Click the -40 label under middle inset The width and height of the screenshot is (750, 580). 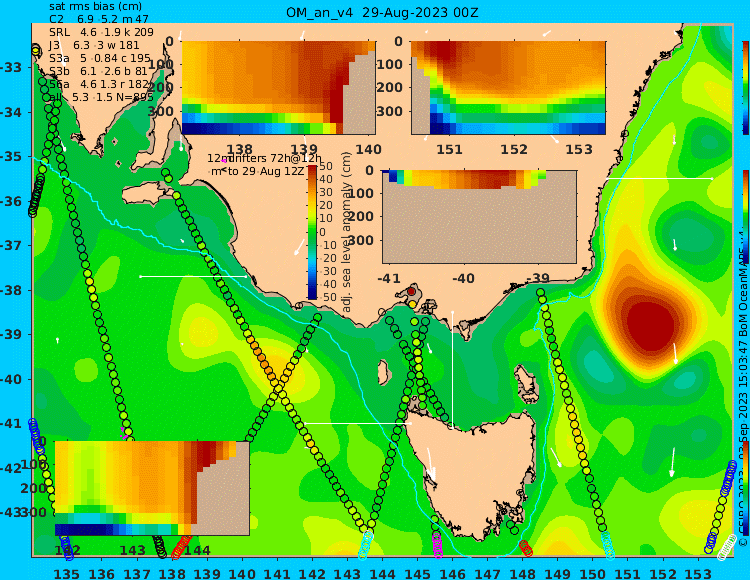tap(463, 278)
